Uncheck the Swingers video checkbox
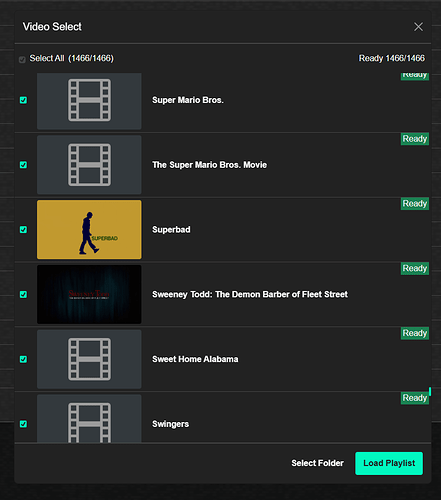This screenshot has height=500, width=441. click(x=23, y=424)
